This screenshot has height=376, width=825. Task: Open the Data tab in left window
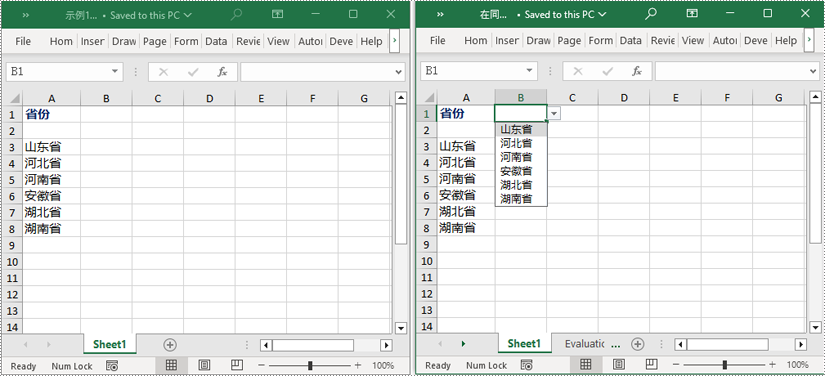click(216, 41)
